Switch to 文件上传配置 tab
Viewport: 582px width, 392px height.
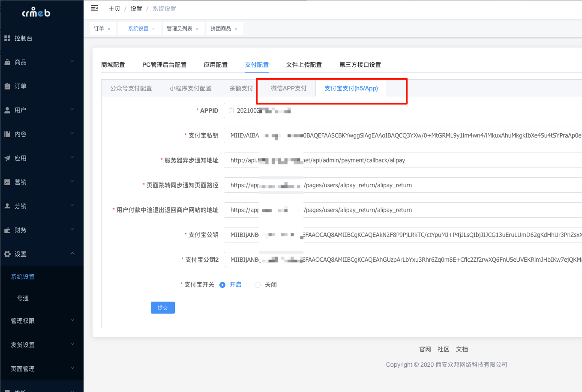[304, 65]
